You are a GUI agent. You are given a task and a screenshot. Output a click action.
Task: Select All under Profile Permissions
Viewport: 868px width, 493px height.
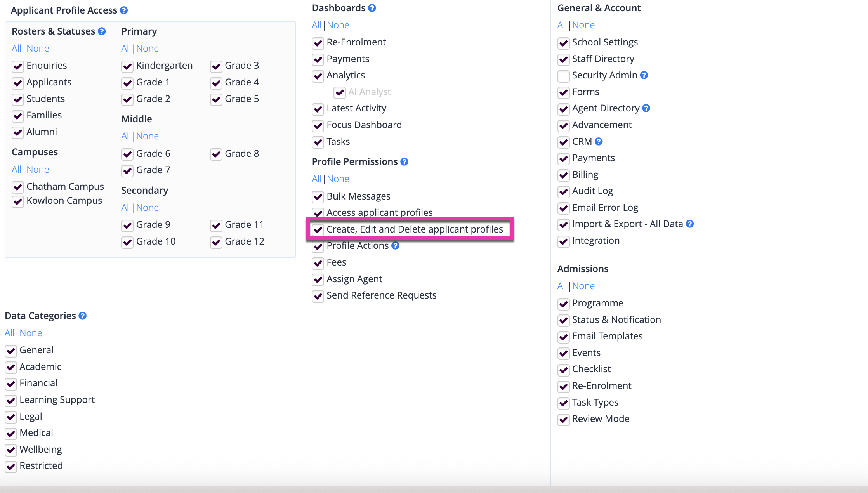tap(317, 179)
